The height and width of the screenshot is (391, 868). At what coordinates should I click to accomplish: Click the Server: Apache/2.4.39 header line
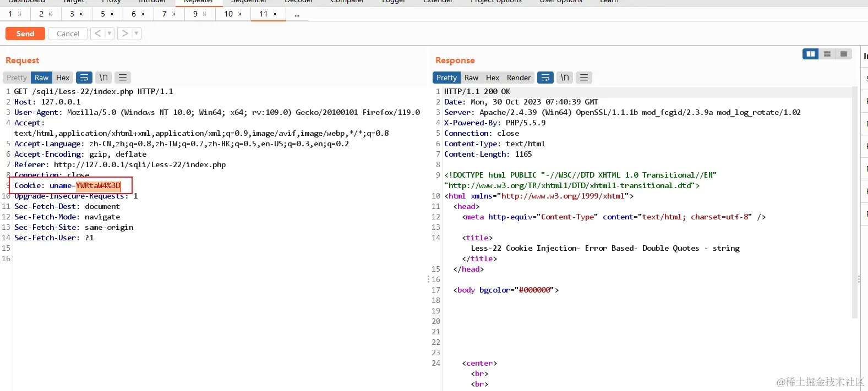coord(623,112)
